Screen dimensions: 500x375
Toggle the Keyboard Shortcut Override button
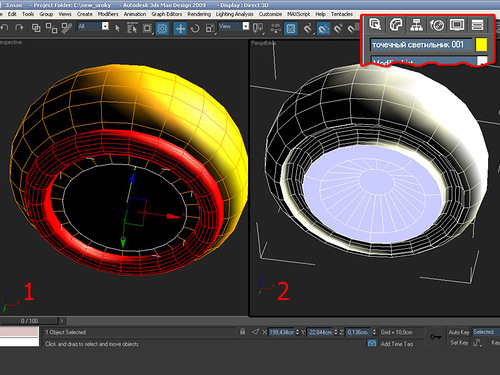pos(291,28)
